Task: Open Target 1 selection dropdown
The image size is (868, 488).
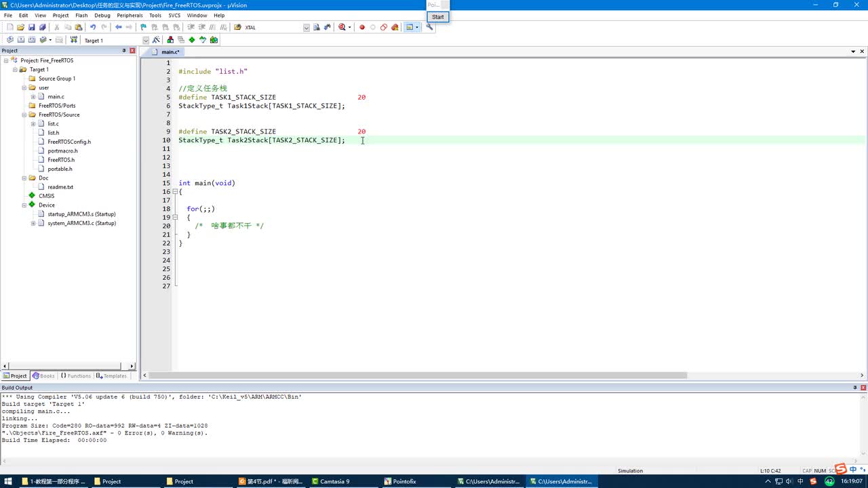Action: 145,40
